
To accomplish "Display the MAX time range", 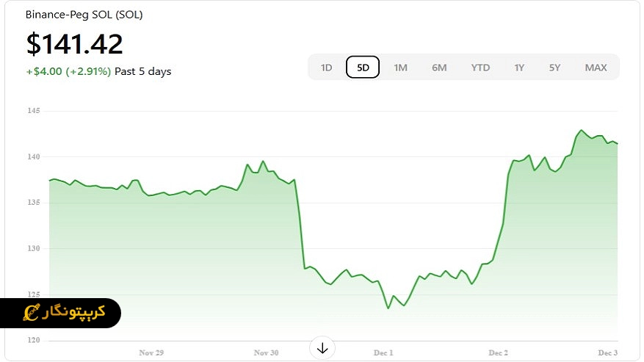I will (596, 68).
